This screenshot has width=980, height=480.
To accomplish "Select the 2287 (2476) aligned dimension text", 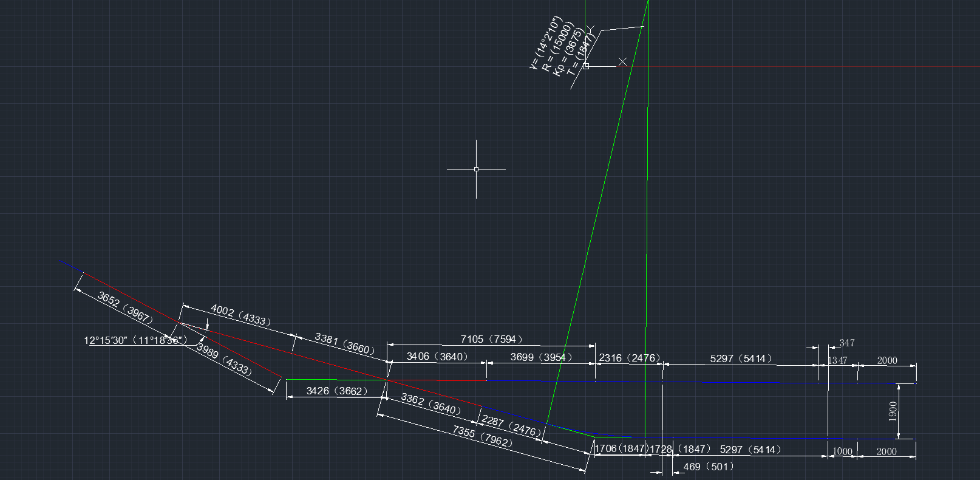I will (x=510, y=425).
